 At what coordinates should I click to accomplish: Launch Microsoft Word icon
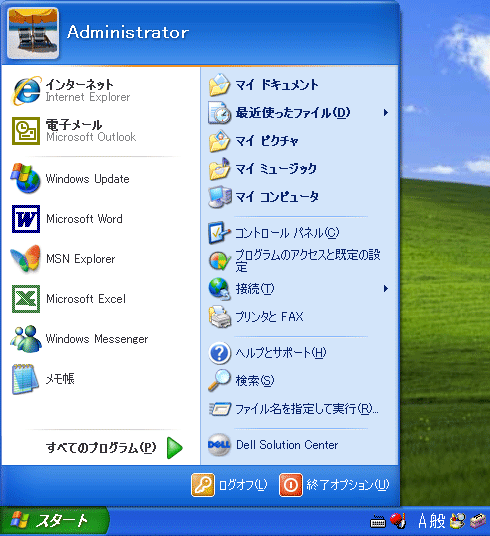tap(26, 219)
